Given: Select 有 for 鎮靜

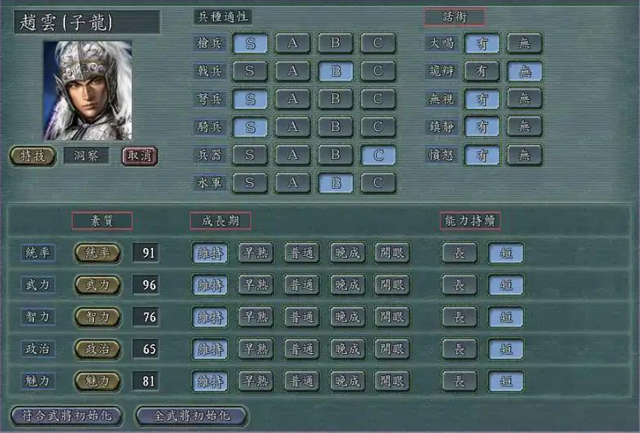Looking at the screenshot, I should 482,127.
